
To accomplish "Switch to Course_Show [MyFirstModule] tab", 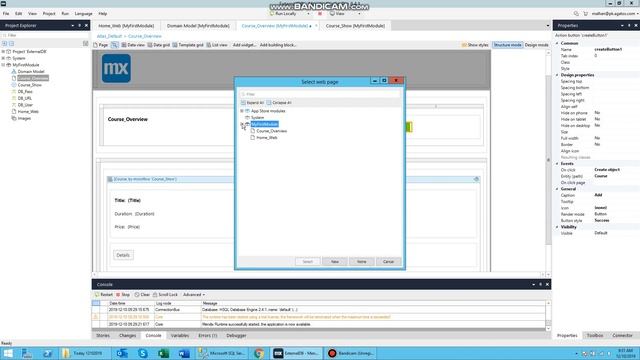I will point(355,26).
